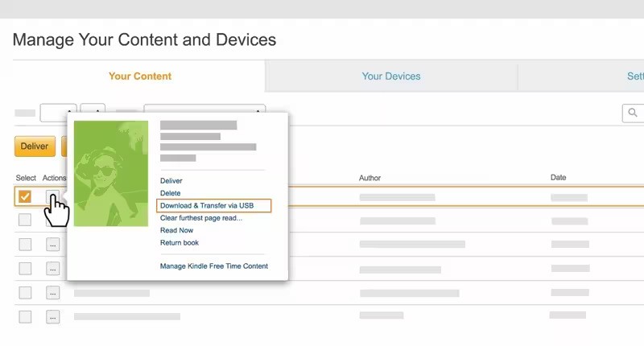Image resolution: width=644 pixels, height=346 pixels.
Task: Expand the first filter dropdown above Deliver
Action: [58, 113]
